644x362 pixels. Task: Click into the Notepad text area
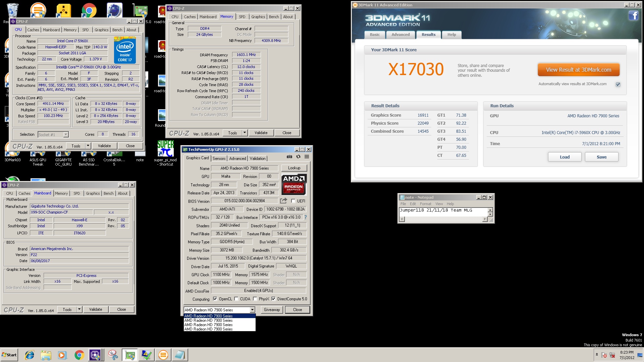click(x=443, y=212)
